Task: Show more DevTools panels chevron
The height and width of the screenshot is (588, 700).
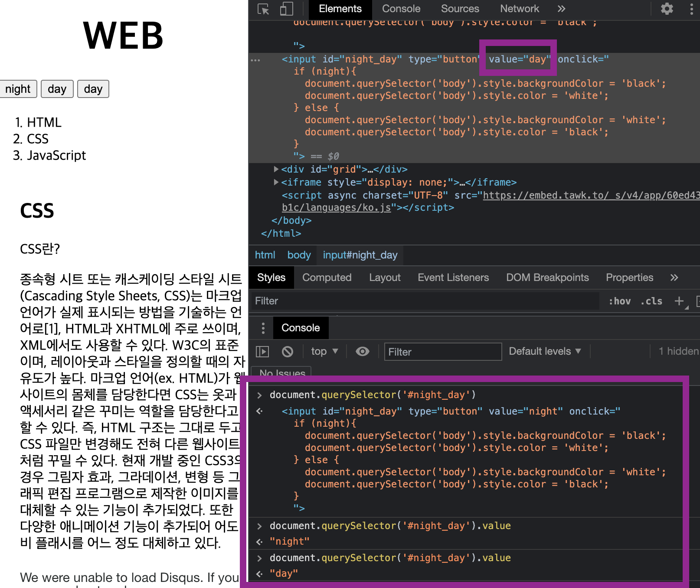Action: pos(562,9)
